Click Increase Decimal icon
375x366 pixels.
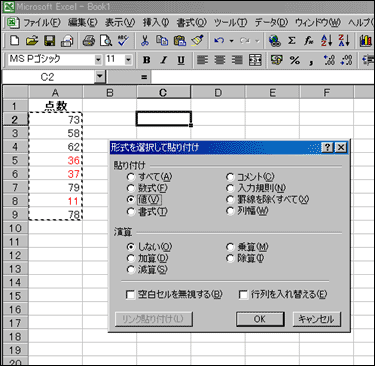pyautogui.click(x=329, y=60)
